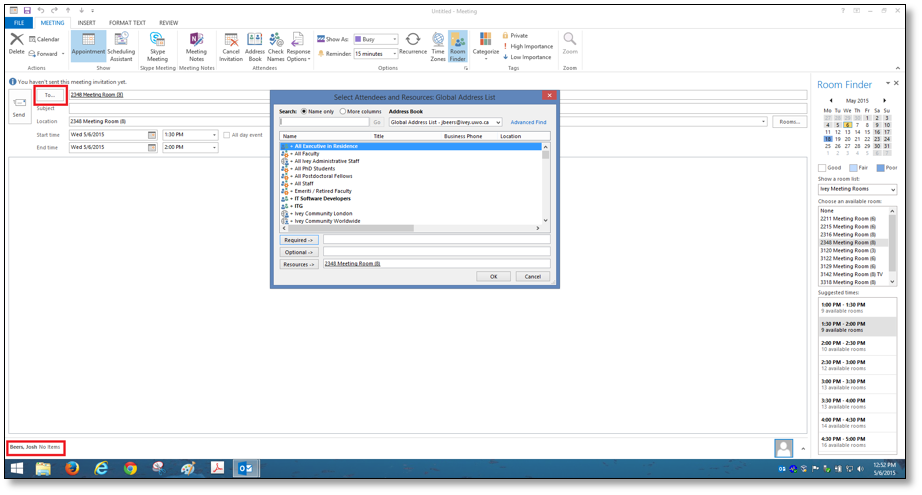Click the Send button next to the To field
922x495 pixels.
(19, 107)
